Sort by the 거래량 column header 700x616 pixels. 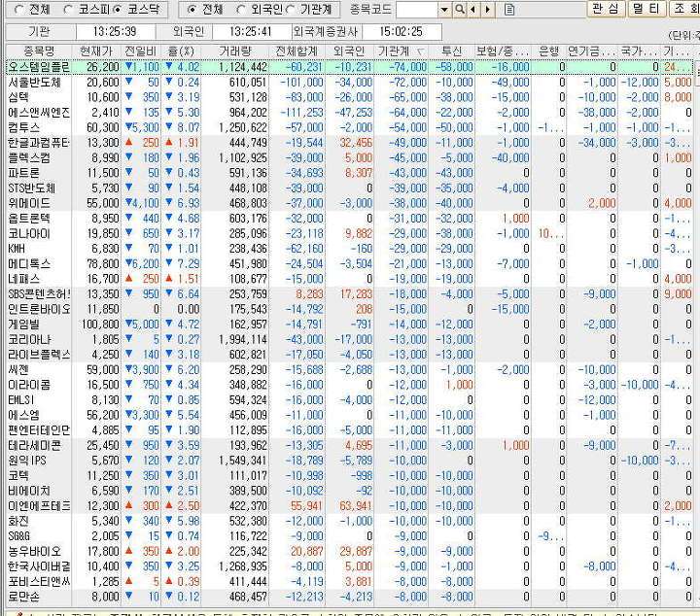(235, 51)
